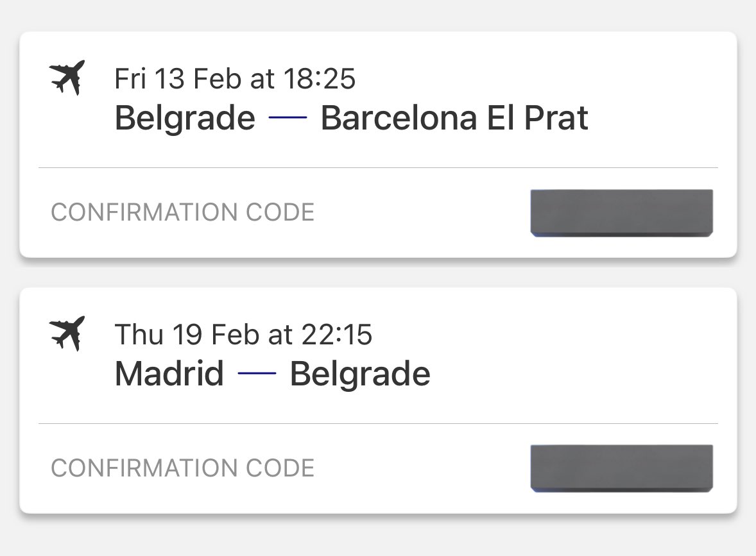Click Belgrade origin in the Barcelona flight
The height and width of the screenshot is (556, 756).
pyautogui.click(x=185, y=118)
